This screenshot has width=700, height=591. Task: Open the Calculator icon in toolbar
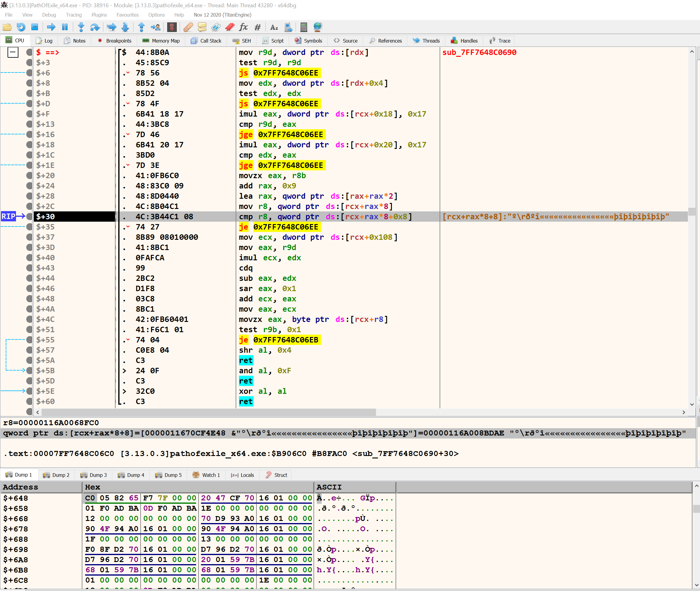tap(304, 27)
